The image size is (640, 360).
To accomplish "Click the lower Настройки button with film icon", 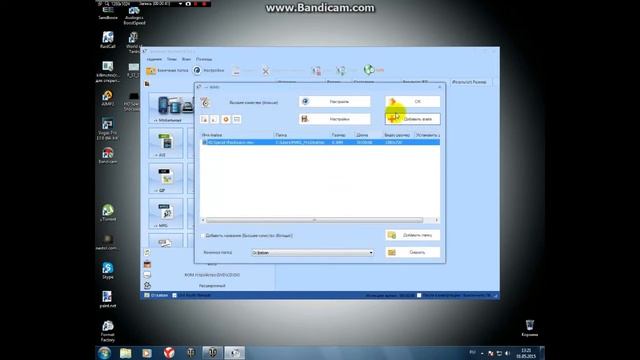I will tap(335, 119).
